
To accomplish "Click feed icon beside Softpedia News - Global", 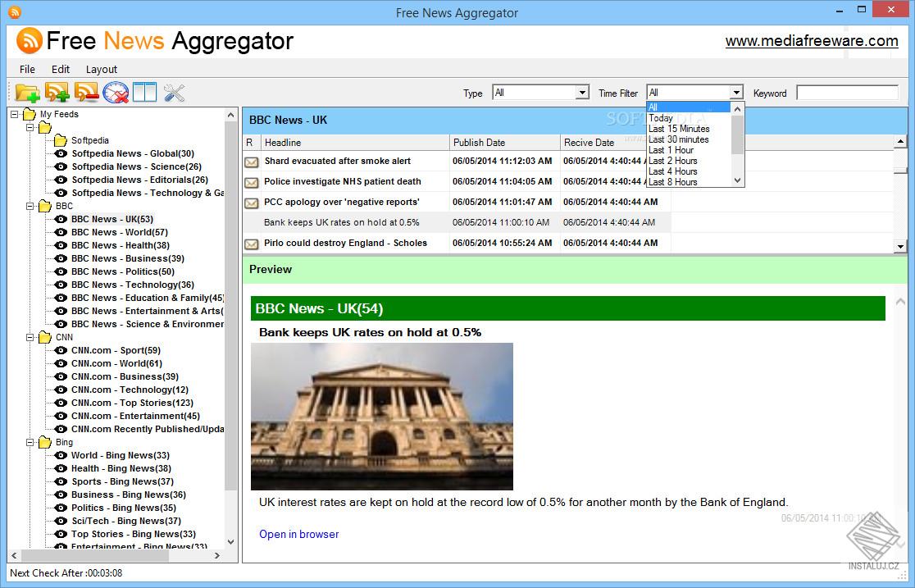I will click(x=61, y=153).
